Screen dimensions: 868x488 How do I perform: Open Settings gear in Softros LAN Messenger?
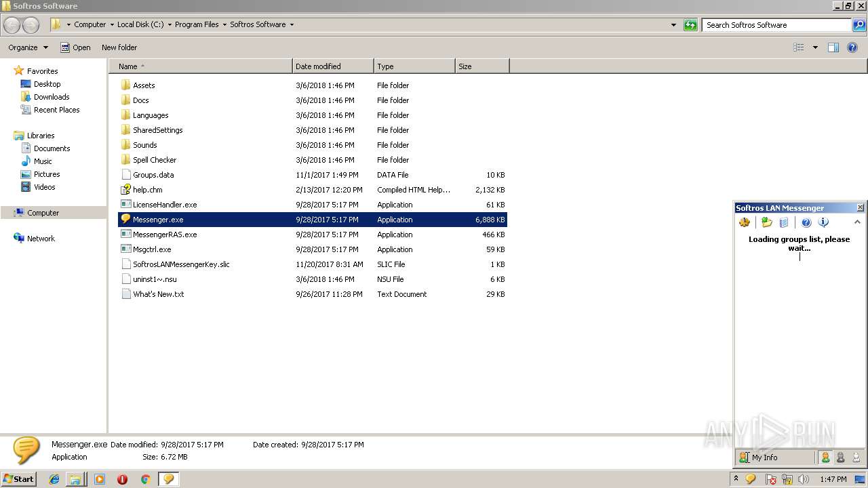(x=745, y=222)
